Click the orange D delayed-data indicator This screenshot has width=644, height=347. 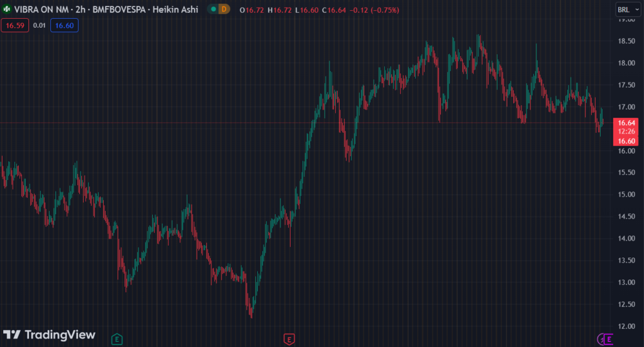coord(225,10)
